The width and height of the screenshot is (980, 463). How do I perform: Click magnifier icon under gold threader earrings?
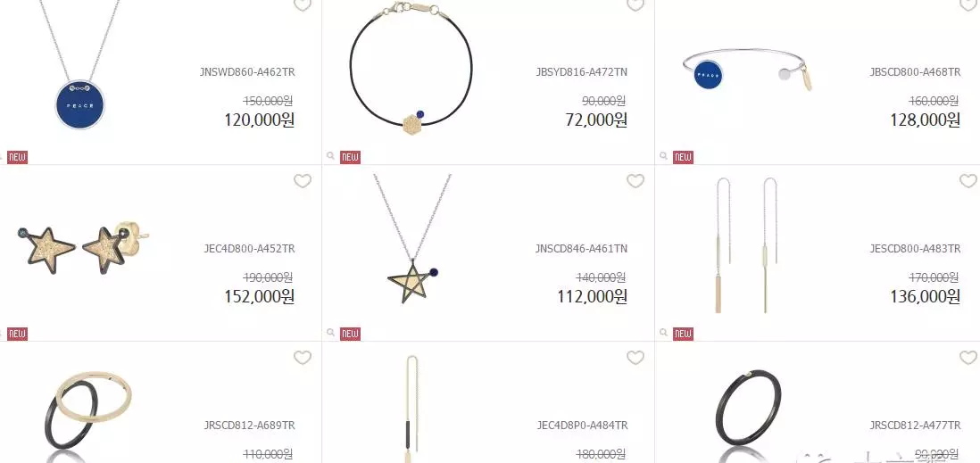pos(664,334)
